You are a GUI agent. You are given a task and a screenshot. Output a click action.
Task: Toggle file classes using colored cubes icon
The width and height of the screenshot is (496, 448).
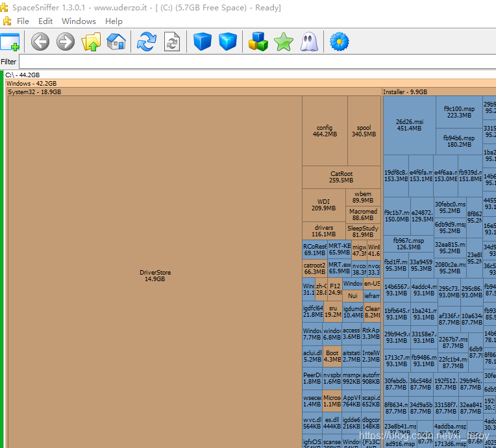coord(258,42)
